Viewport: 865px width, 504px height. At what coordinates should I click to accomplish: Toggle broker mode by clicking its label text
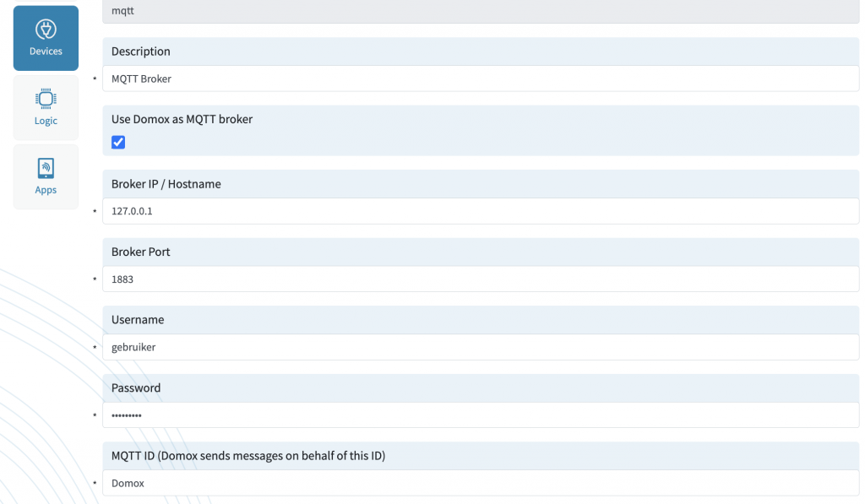click(181, 119)
